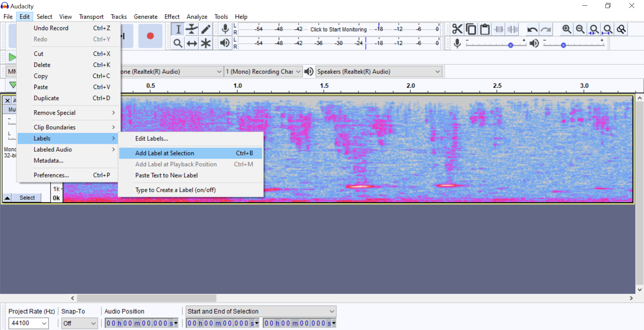Select the Selection (I-beam) tool
644x330 pixels.
click(x=178, y=29)
